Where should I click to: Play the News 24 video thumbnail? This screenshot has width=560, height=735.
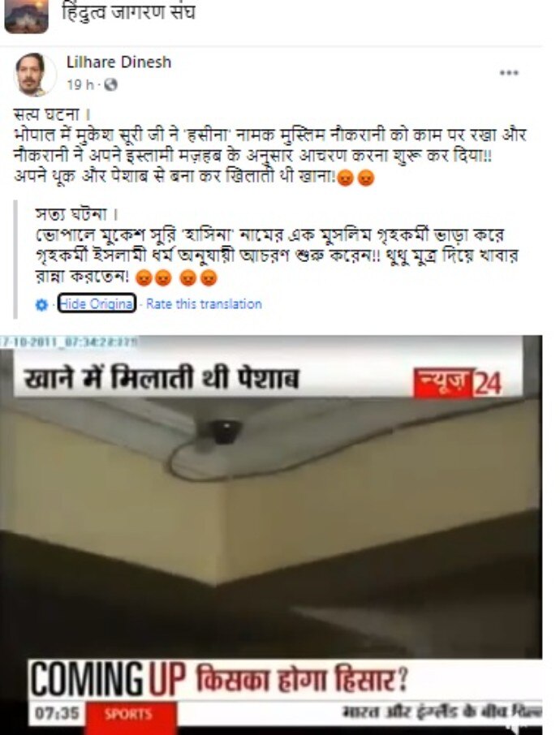tap(271, 535)
